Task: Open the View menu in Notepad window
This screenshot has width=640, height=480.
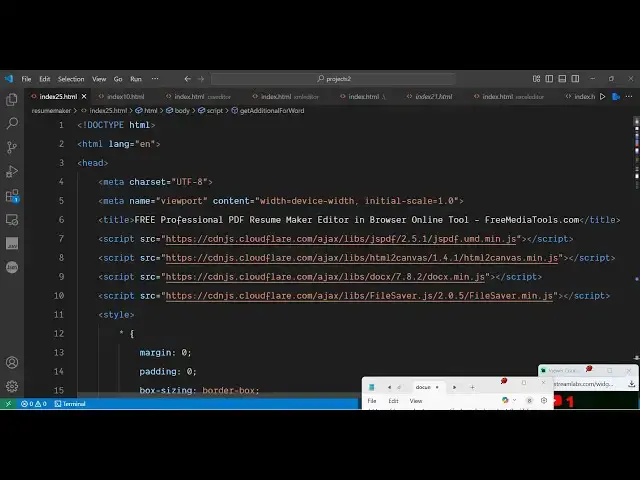Action: pos(416,401)
